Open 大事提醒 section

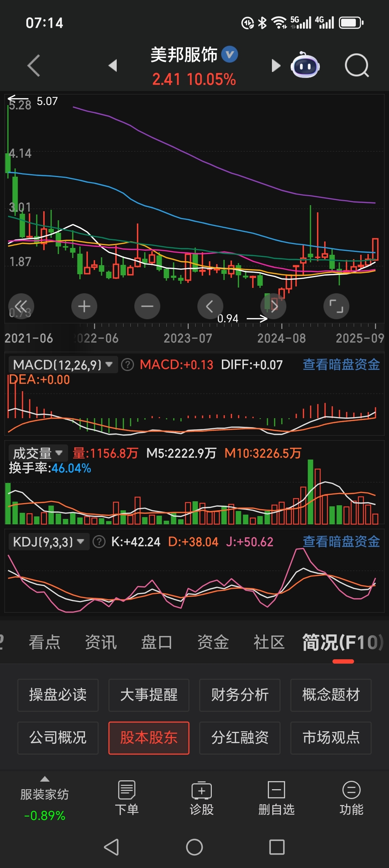click(x=149, y=695)
